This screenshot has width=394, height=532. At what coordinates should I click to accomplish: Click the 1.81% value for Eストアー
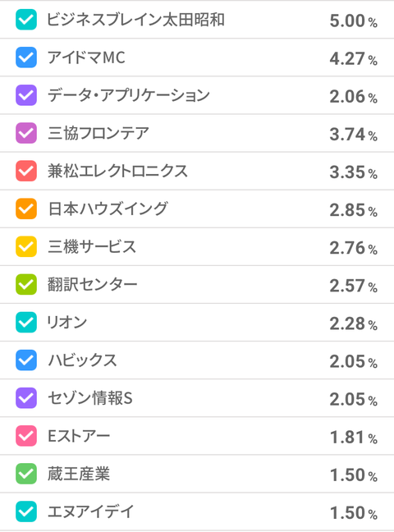(x=353, y=438)
